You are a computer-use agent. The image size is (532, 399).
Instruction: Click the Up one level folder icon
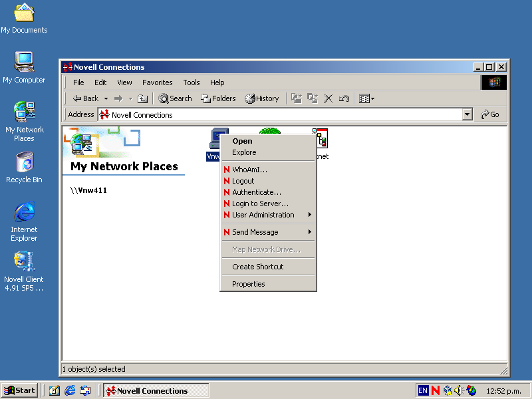click(142, 98)
